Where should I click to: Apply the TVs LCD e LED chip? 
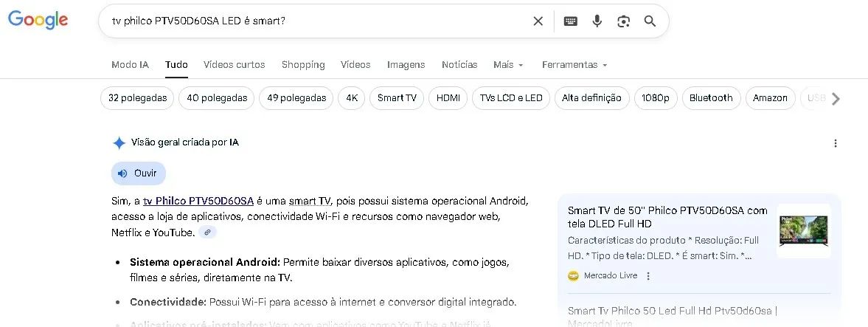coord(511,98)
